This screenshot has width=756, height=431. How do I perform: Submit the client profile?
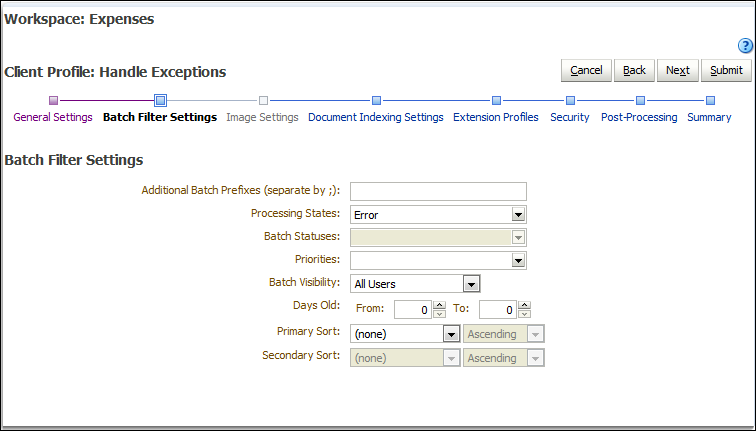(x=726, y=70)
